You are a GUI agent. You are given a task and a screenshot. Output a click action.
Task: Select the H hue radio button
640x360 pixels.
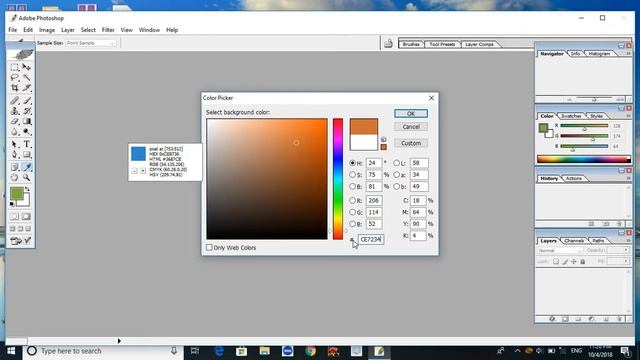tap(352, 163)
